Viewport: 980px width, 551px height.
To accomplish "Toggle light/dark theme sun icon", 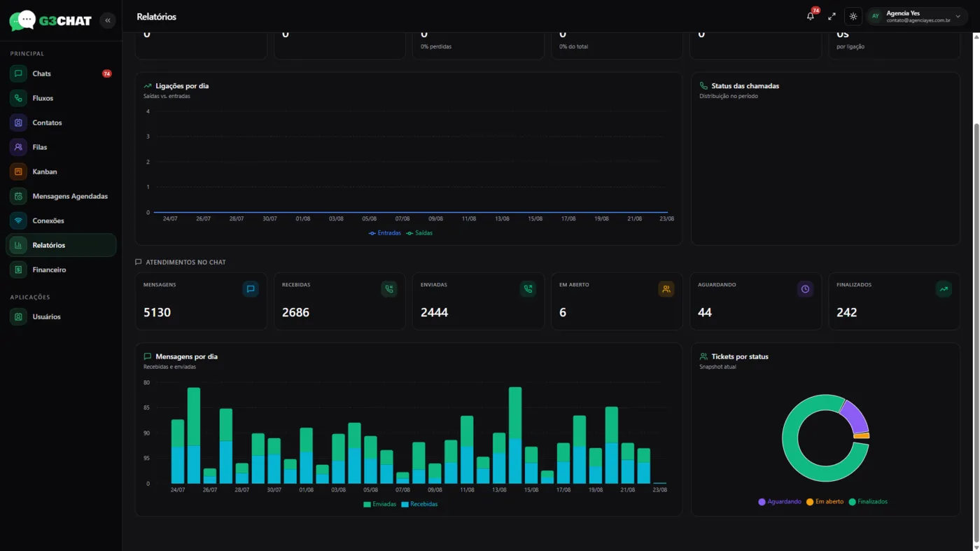I will (x=853, y=16).
